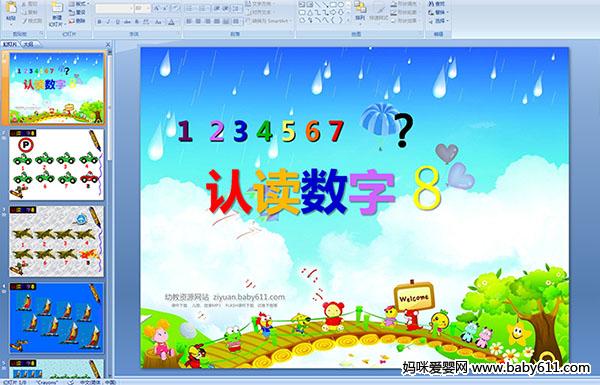This screenshot has width=600, height=385.
Task: Open the font size dropdown
Action: tap(148, 8)
